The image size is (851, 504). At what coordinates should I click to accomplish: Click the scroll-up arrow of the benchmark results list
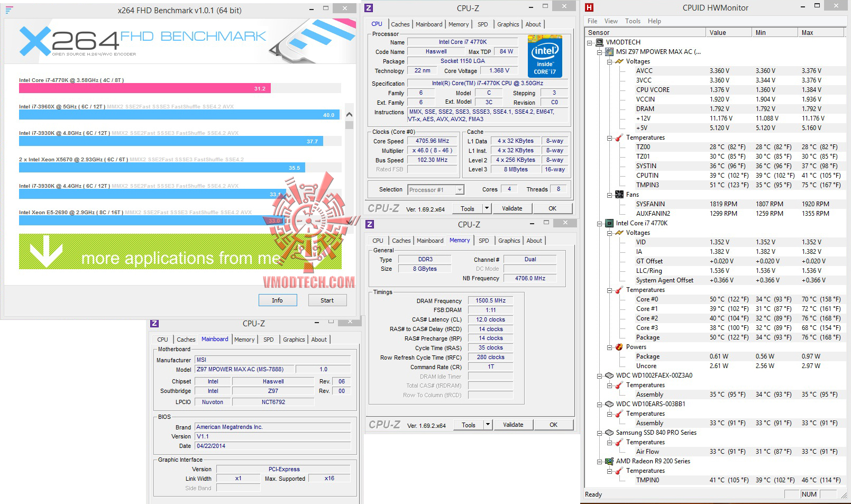(349, 114)
